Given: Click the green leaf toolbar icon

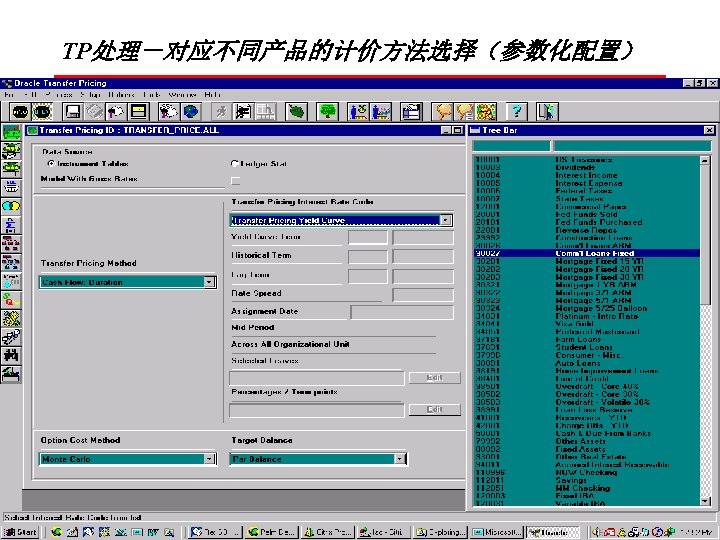Looking at the screenshot, I should pos(296,112).
